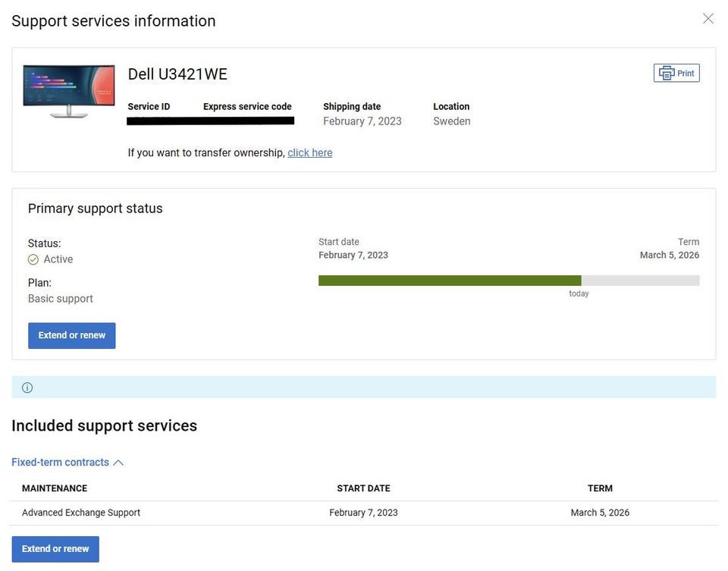728x571 pixels.
Task: Click the START DATE column header
Action: pos(363,488)
